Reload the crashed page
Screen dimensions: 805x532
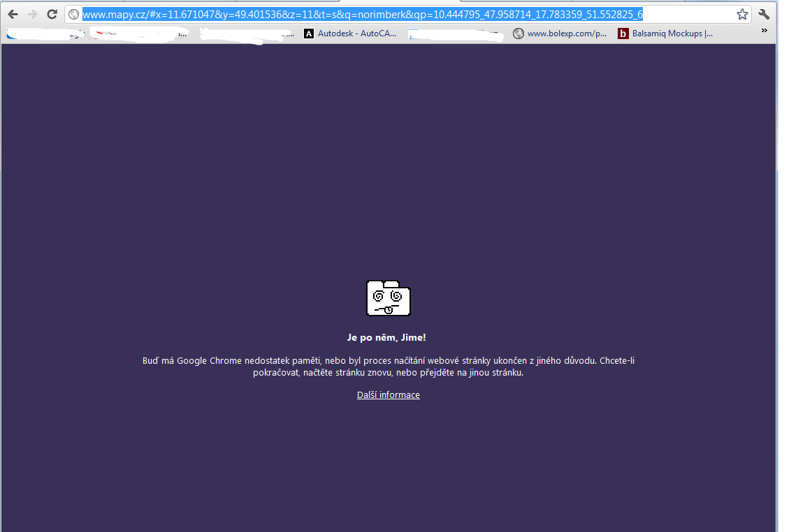tap(52, 15)
